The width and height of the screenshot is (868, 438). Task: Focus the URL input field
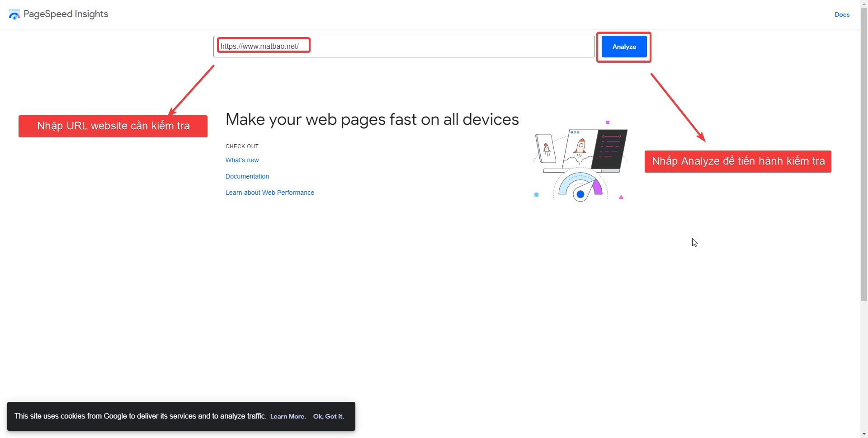(x=404, y=47)
